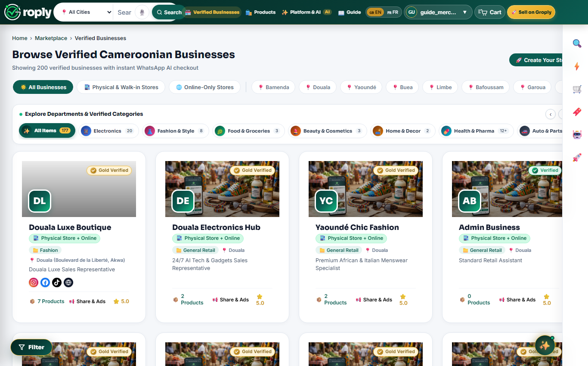Click the AB store avatar badge

[470, 201]
